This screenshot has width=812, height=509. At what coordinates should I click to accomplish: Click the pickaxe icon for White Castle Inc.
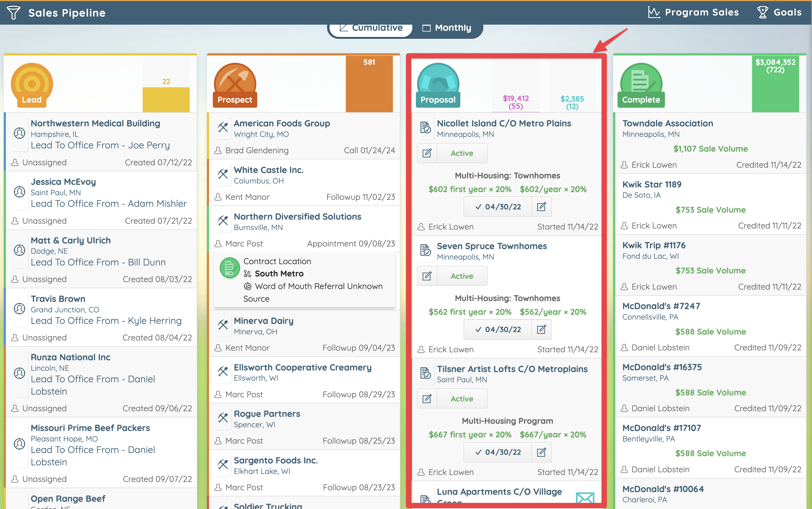[223, 174]
